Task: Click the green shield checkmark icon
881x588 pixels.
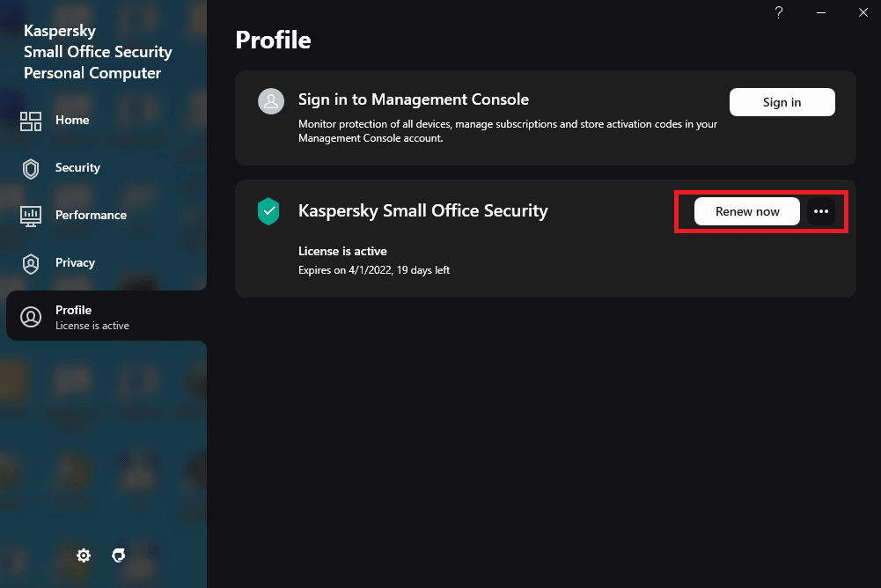Action: coord(268,211)
